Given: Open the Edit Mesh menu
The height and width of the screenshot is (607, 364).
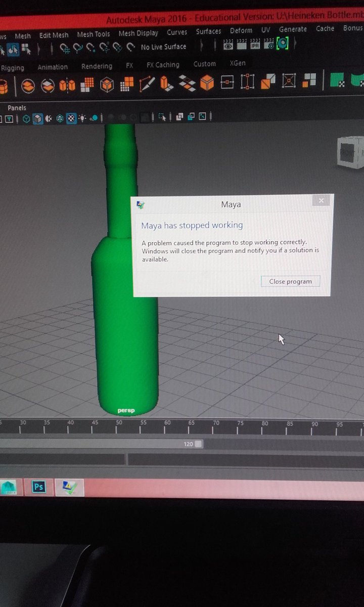Looking at the screenshot, I should tap(54, 35).
